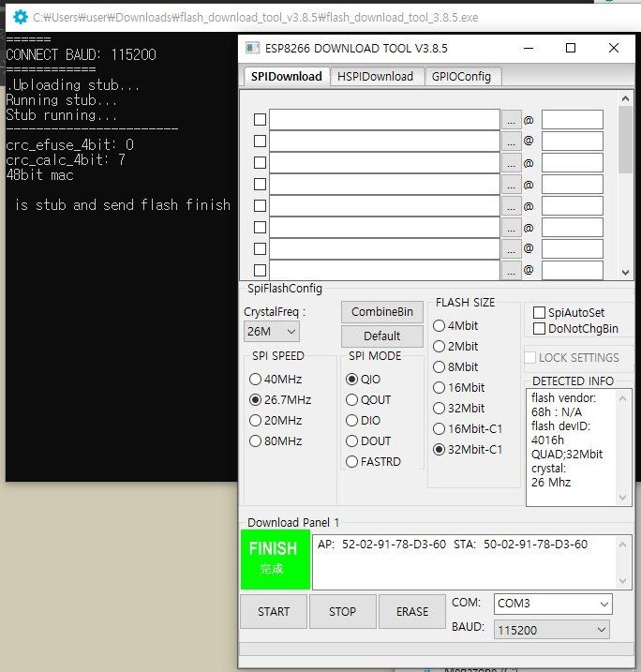
Task: Click the first row address field after @
Action: tap(572, 120)
